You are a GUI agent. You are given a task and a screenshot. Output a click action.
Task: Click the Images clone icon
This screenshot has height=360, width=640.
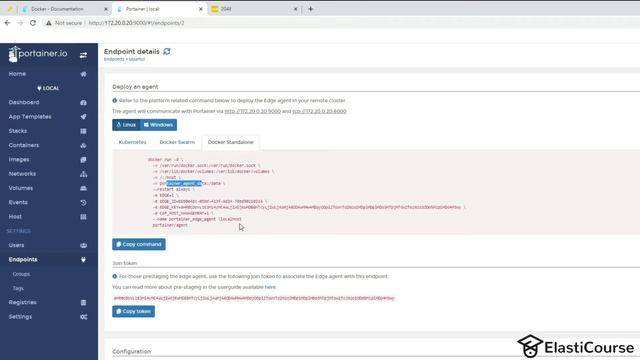83,160
